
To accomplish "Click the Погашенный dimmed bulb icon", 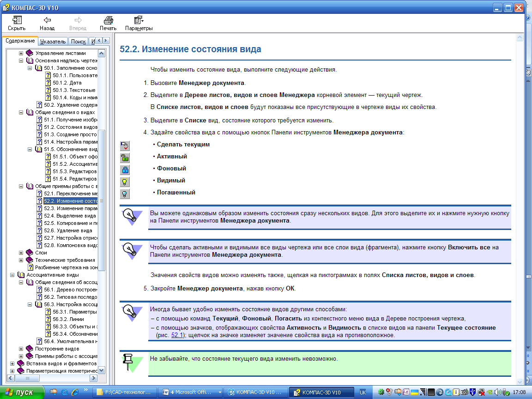I will 125,194.
